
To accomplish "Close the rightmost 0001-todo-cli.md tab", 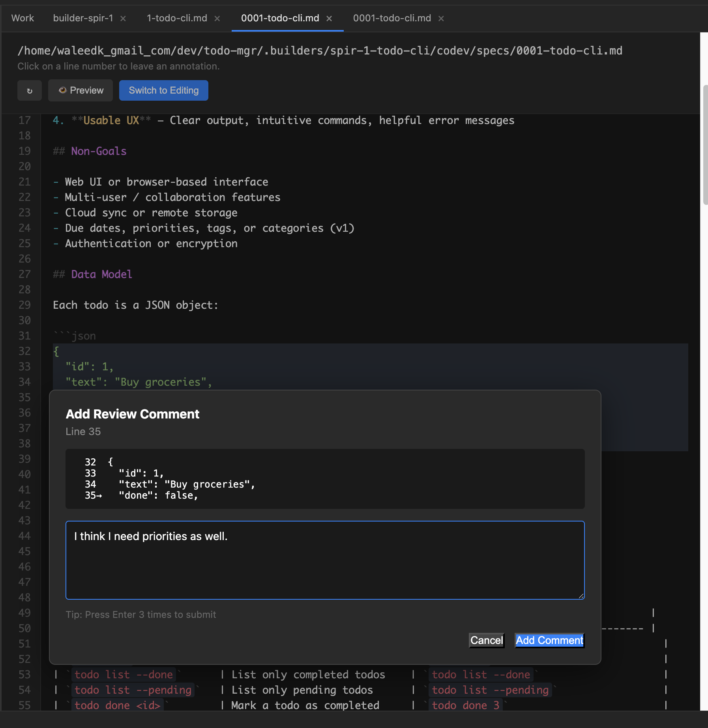I will point(441,18).
